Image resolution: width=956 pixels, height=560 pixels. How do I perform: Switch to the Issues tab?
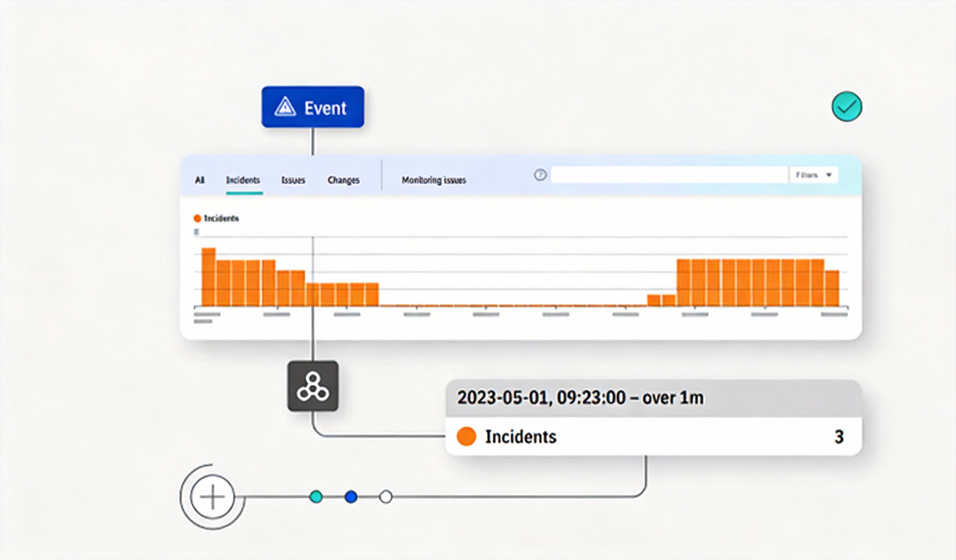(x=293, y=180)
